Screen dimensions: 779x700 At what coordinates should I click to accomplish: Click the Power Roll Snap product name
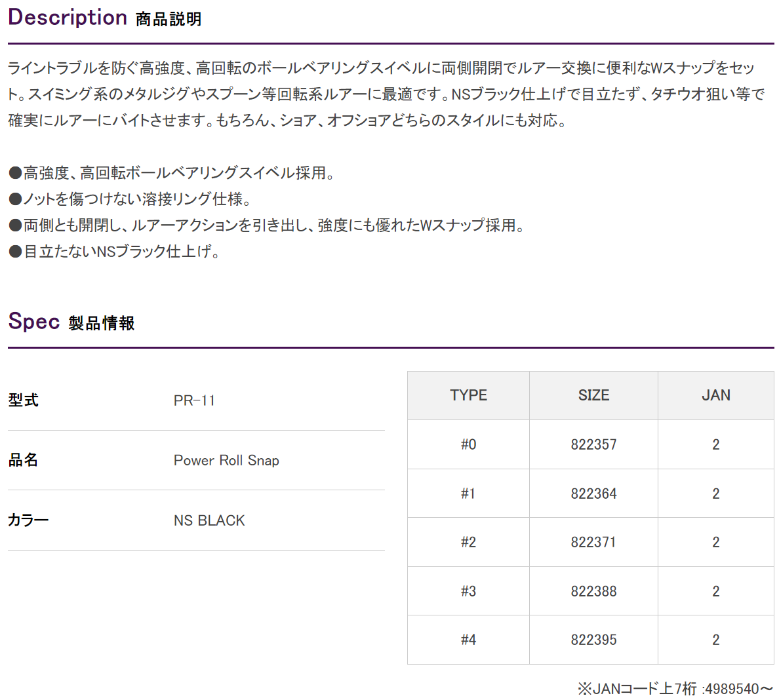point(226,461)
